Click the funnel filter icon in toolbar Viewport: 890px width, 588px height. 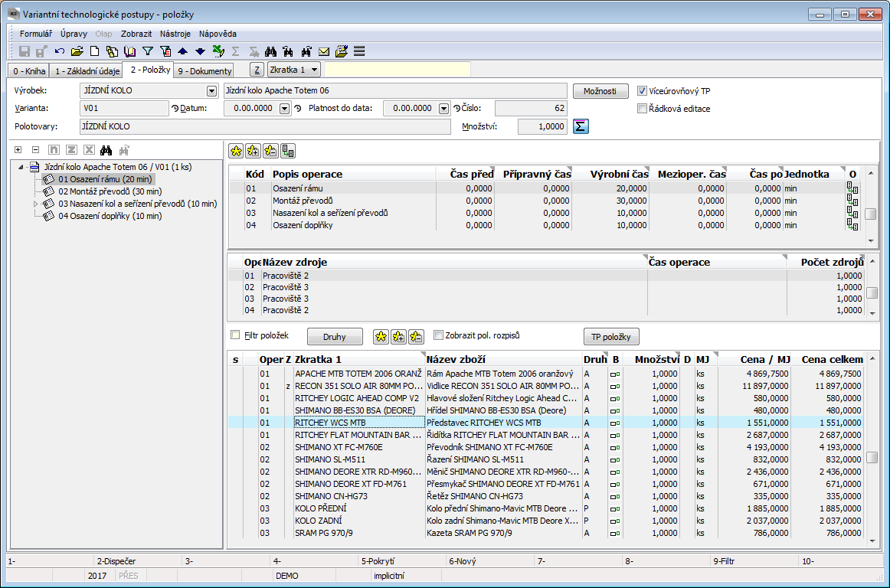148,51
